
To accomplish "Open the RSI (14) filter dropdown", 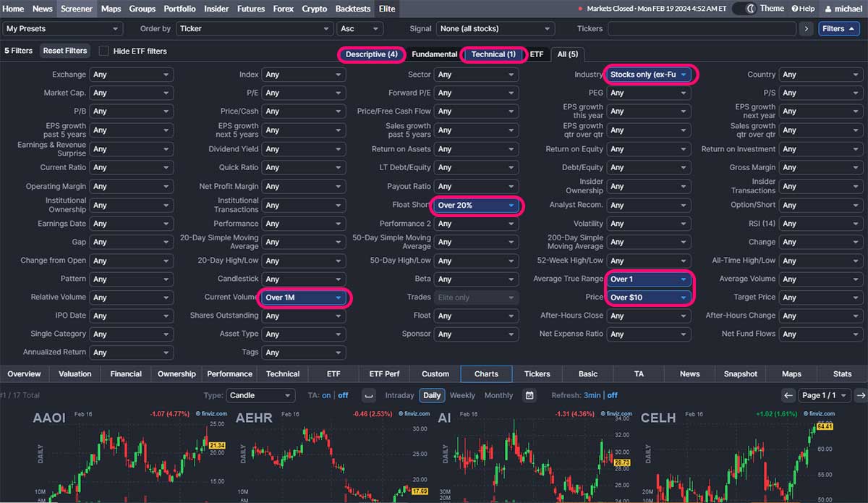I will (821, 224).
